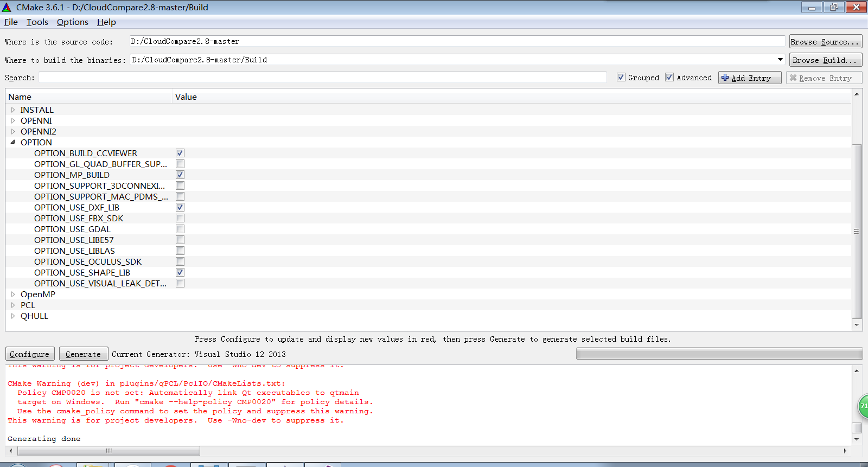Viewport: 868px width, 467px height.
Task: Click the Add Entry button
Action: pos(750,78)
